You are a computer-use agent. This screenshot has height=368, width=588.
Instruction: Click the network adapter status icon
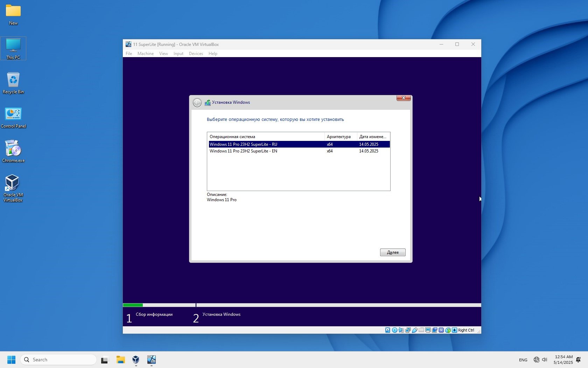408,330
